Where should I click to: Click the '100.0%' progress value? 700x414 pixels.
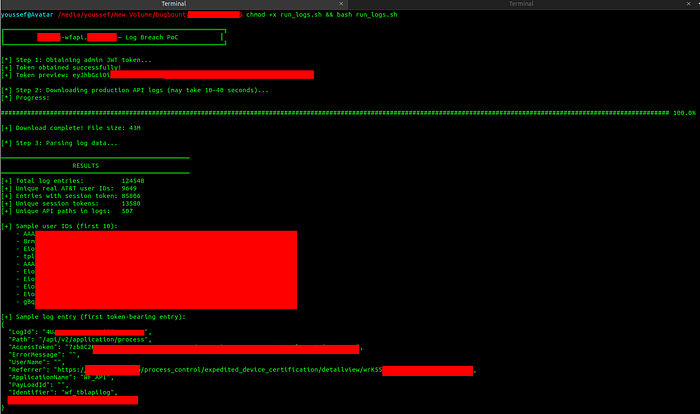coord(684,113)
